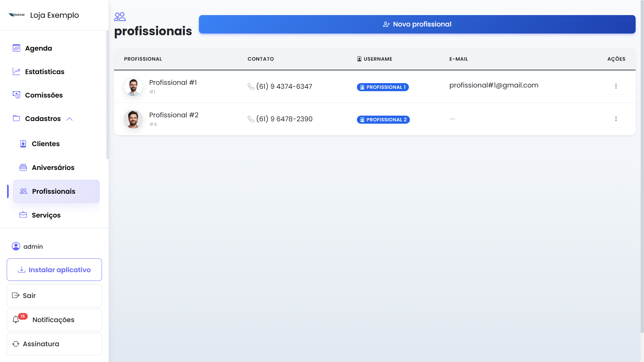Click the notifications bell icon
The height and width of the screenshot is (362, 644).
pyautogui.click(x=16, y=320)
